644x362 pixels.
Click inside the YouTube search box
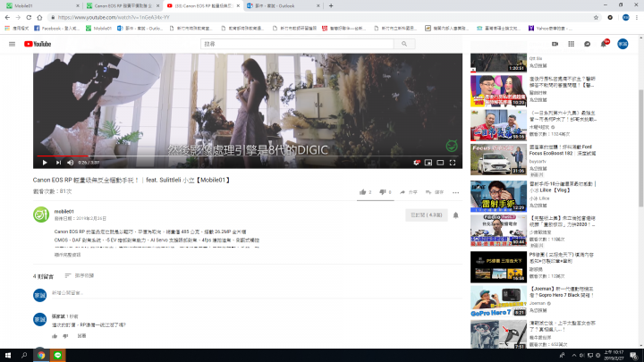(x=297, y=44)
